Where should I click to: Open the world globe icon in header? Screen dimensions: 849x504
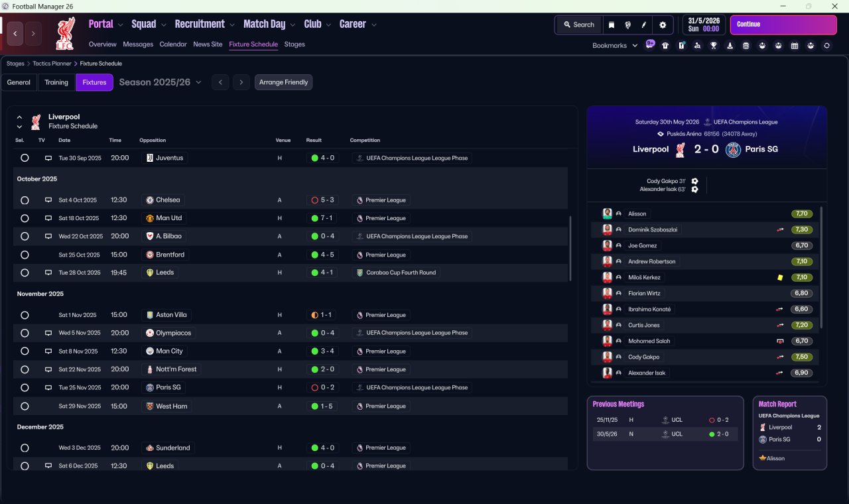point(627,25)
